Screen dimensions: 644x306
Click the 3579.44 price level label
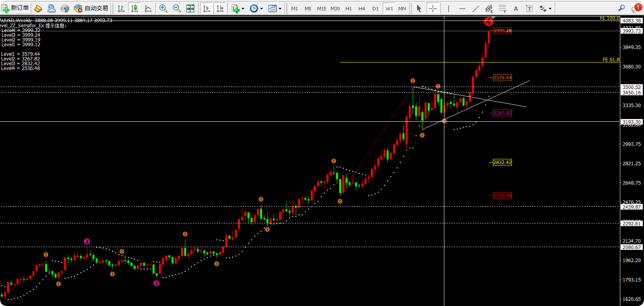point(502,78)
